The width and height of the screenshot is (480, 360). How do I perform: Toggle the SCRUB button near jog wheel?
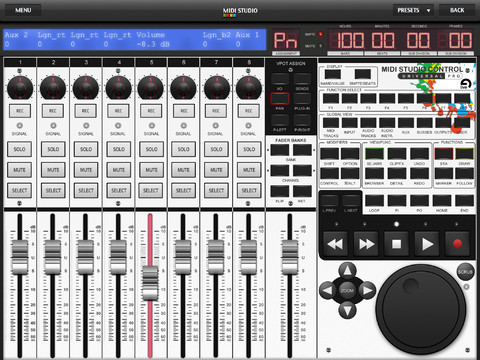click(x=465, y=272)
